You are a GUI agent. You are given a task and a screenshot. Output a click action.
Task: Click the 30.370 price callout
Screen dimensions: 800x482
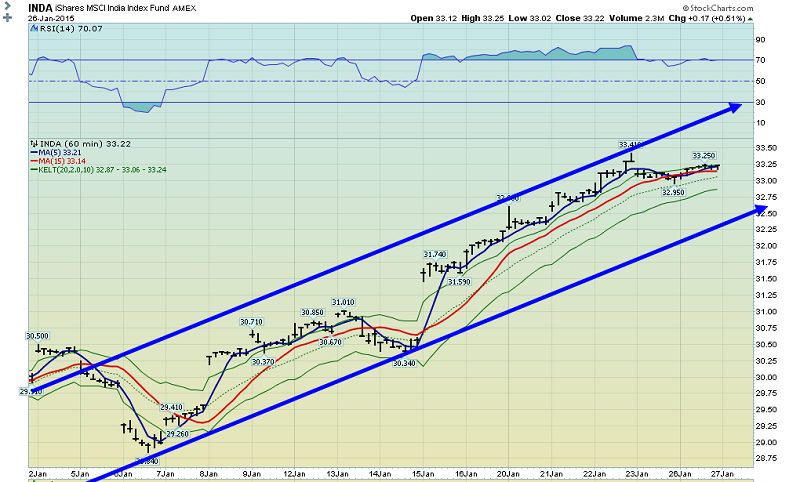(x=263, y=362)
